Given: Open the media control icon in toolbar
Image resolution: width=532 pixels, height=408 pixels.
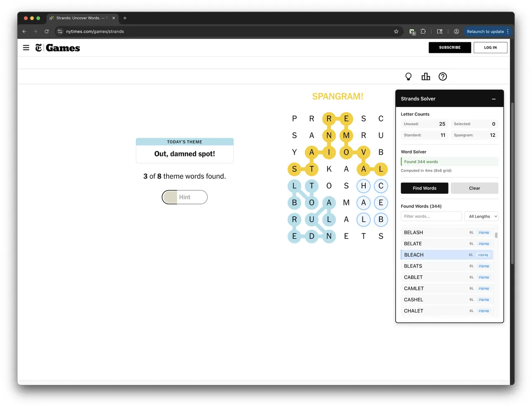Looking at the screenshot, I should pos(440,32).
